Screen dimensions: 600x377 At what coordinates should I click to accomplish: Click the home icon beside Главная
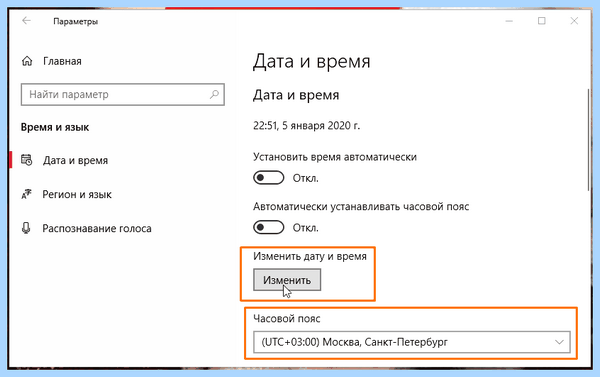coord(27,61)
